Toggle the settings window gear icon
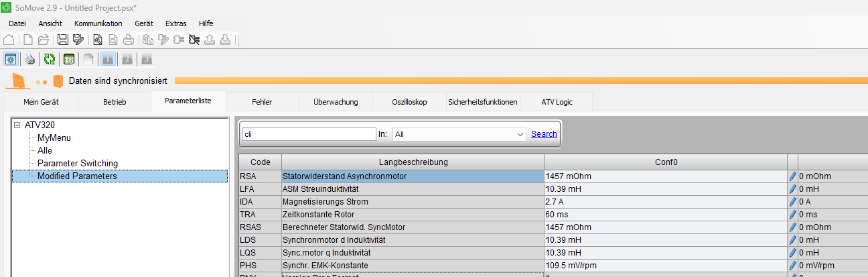This screenshot has width=868, height=277. point(11,59)
